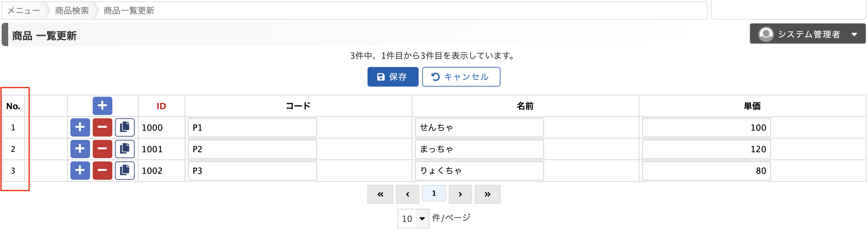Insert a row using plus icon for ID 1002
The height and width of the screenshot is (232, 868).
[80, 171]
